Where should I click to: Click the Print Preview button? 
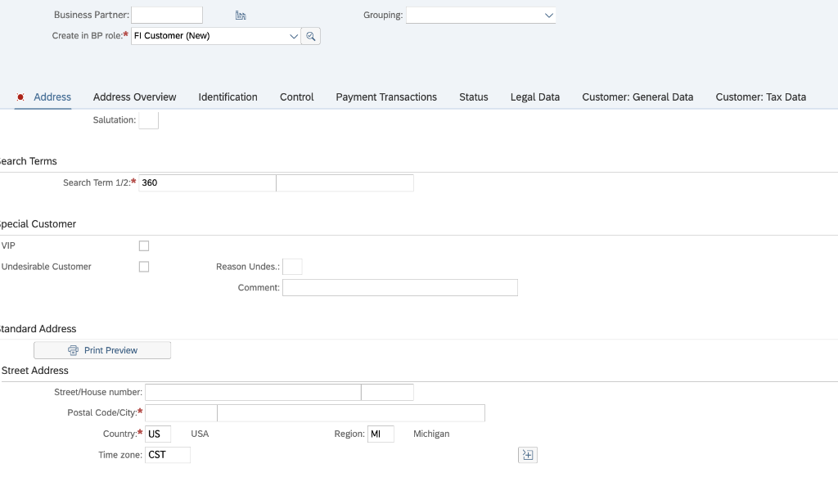click(x=101, y=350)
